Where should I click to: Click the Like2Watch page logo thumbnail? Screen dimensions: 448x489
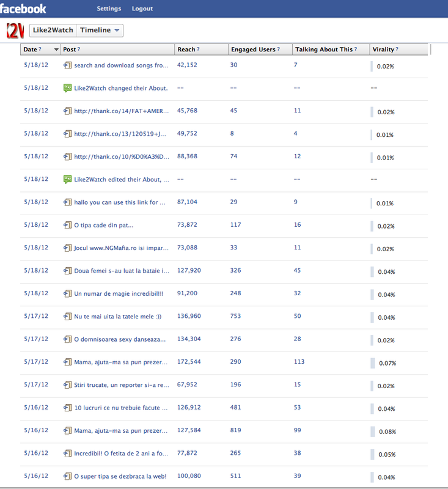(15, 31)
